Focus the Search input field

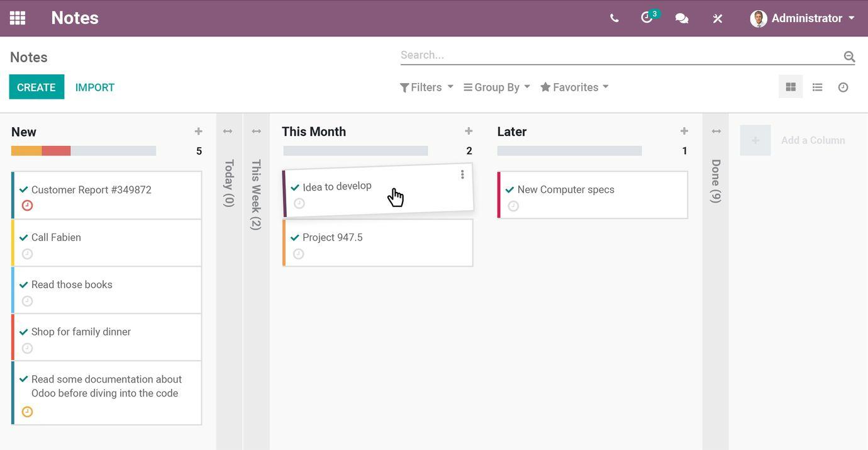click(621, 55)
